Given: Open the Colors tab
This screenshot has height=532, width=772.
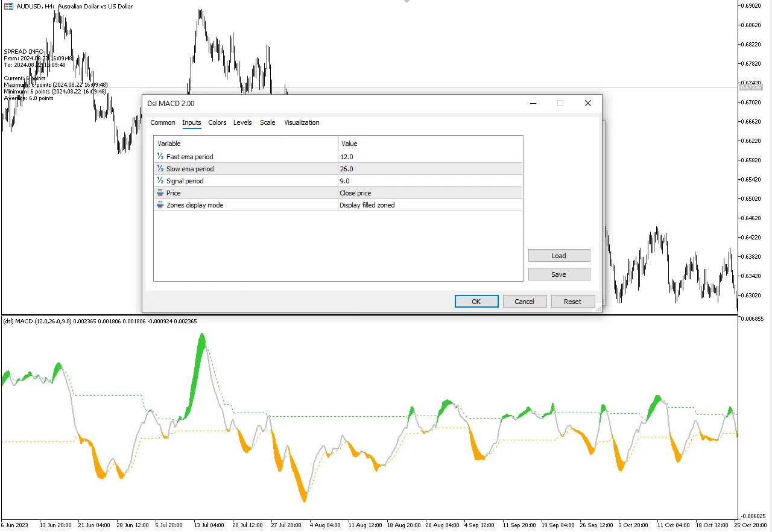Looking at the screenshot, I should click(217, 122).
